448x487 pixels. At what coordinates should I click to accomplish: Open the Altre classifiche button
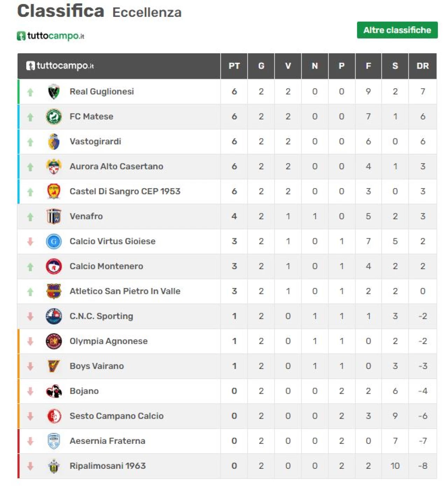pos(397,30)
